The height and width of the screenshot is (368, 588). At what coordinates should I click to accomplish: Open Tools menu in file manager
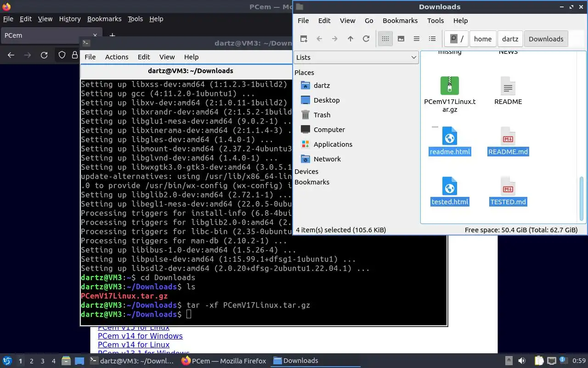pos(435,21)
